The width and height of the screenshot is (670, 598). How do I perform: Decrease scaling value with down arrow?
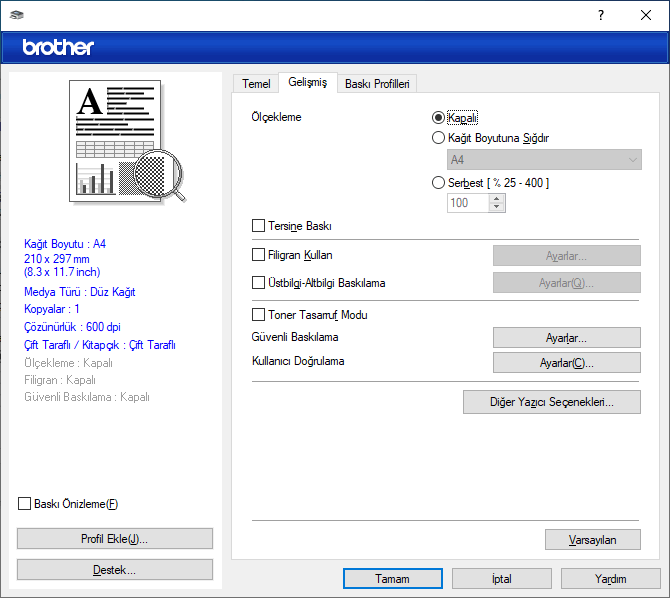coord(497,207)
